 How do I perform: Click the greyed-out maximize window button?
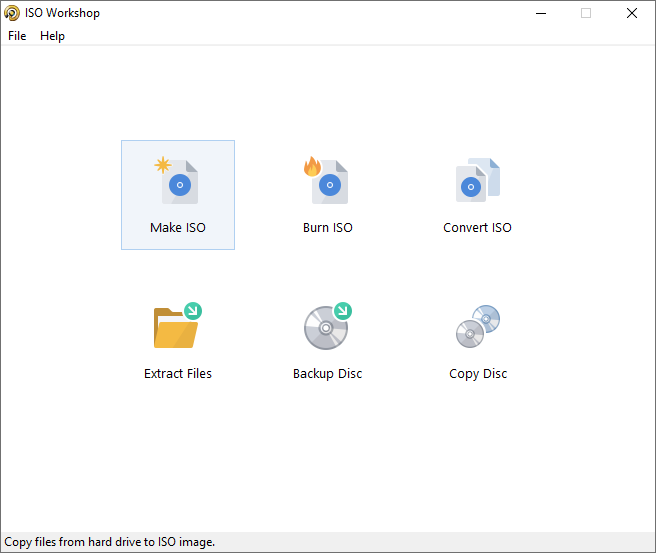pyautogui.click(x=586, y=13)
